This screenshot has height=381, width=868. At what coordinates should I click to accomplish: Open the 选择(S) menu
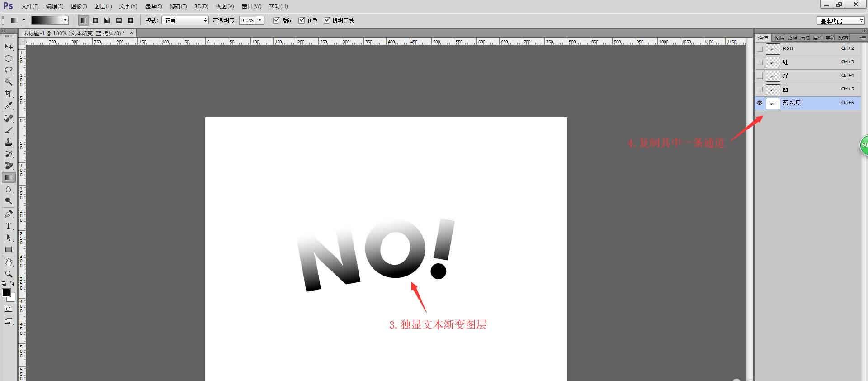click(153, 6)
